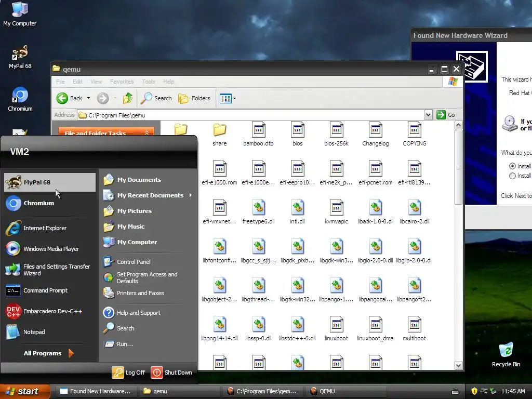The width and height of the screenshot is (532, 399).
Task: Open Recycle Bin desktop icon
Action: pyautogui.click(x=506, y=354)
